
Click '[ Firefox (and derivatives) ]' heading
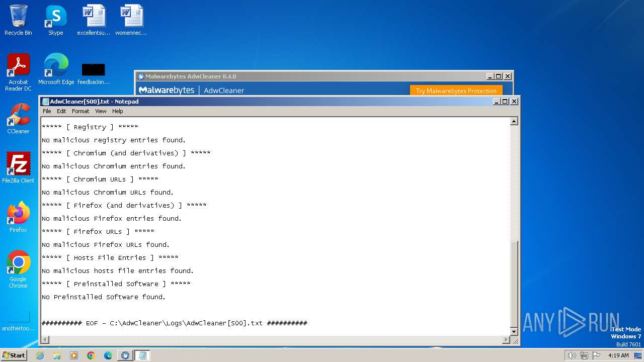124,206
